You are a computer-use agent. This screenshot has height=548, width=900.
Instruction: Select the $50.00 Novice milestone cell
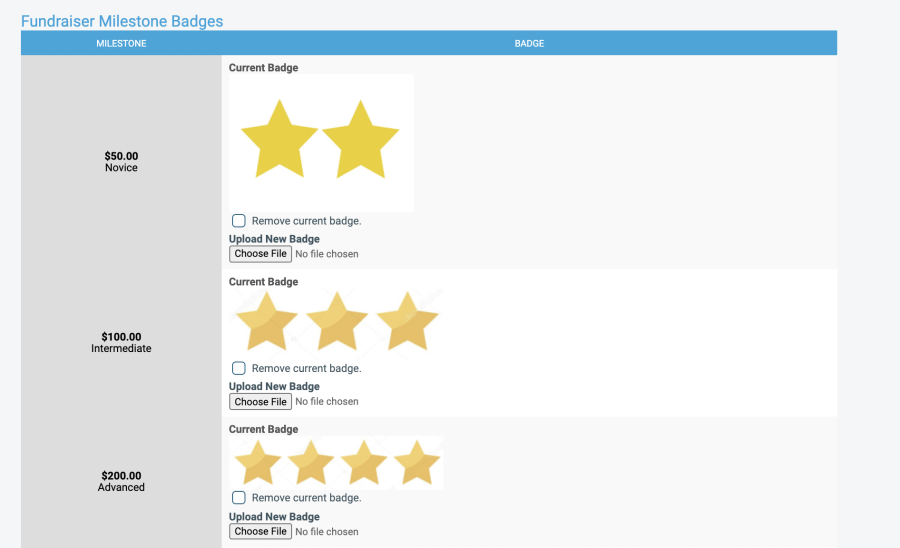[121, 162]
